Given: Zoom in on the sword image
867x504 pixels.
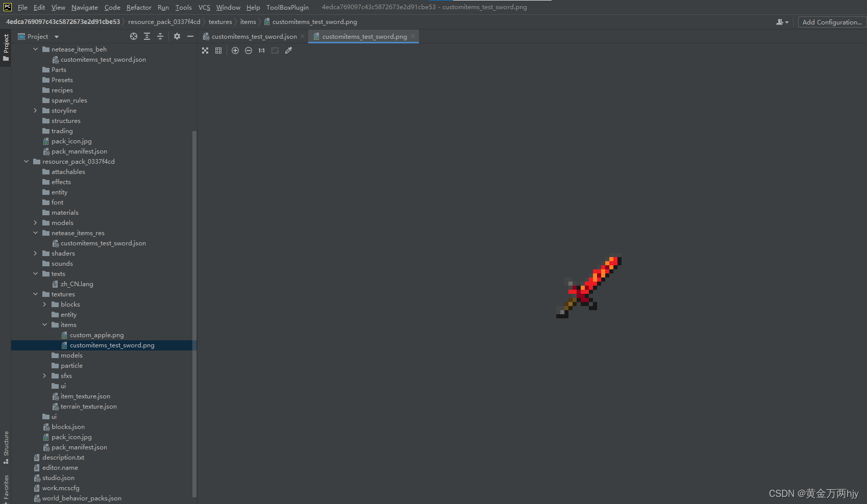Looking at the screenshot, I should click(x=235, y=51).
